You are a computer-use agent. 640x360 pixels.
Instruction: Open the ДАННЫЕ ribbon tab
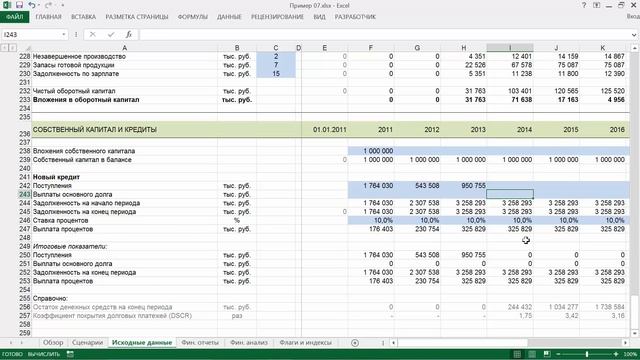coord(229,17)
